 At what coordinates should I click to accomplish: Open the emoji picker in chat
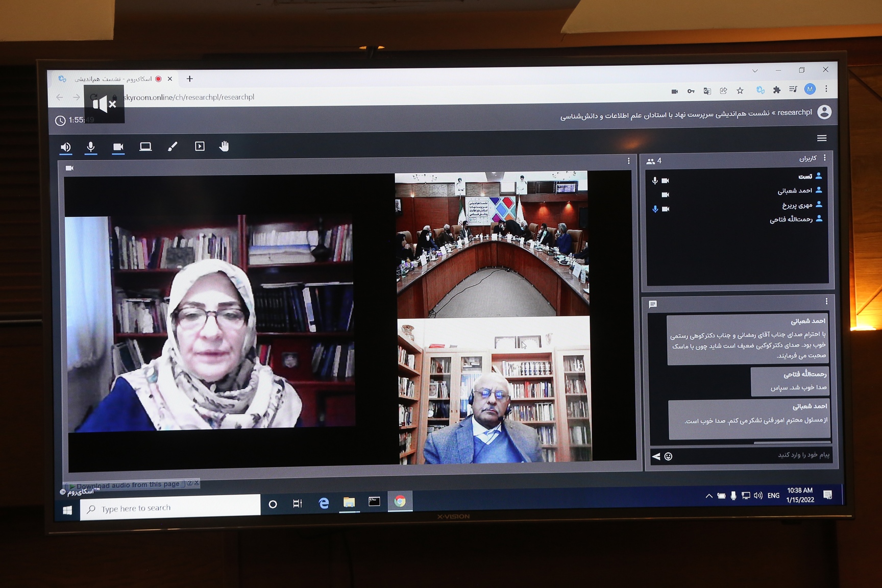(668, 456)
